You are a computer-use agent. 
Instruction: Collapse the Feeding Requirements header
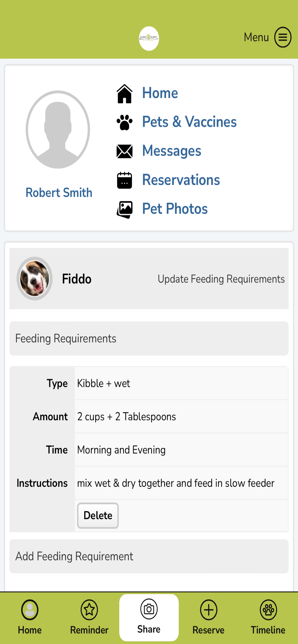149,338
